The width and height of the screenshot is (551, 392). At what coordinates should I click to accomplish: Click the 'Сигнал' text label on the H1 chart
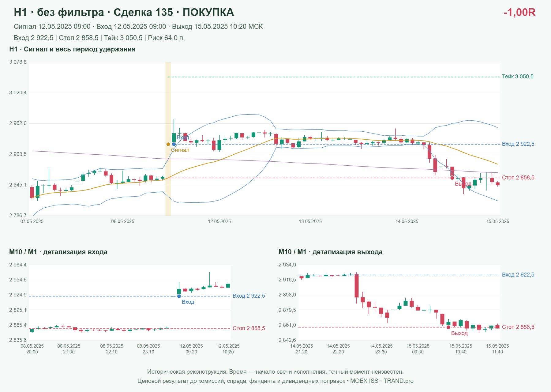(x=180, y=150)
